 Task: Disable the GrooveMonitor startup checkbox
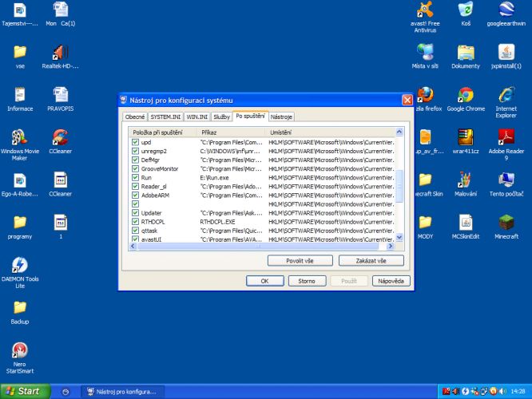click(x=135, y=168)
